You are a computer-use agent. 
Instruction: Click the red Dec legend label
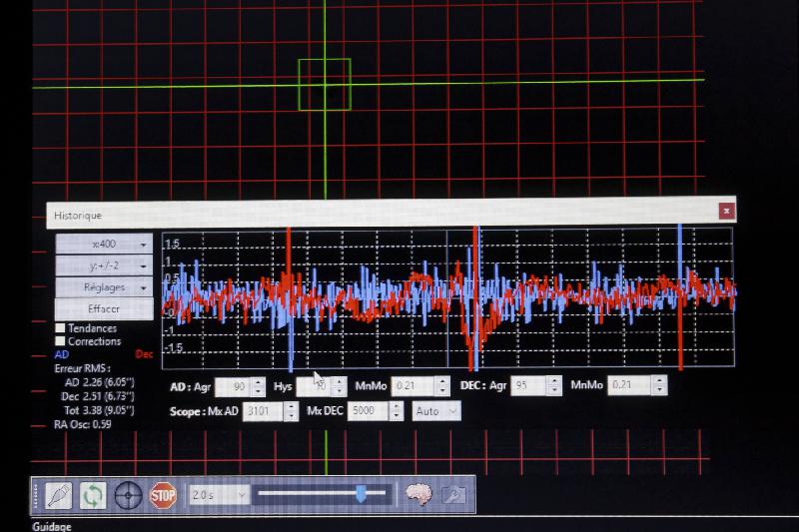click(144, 354)
